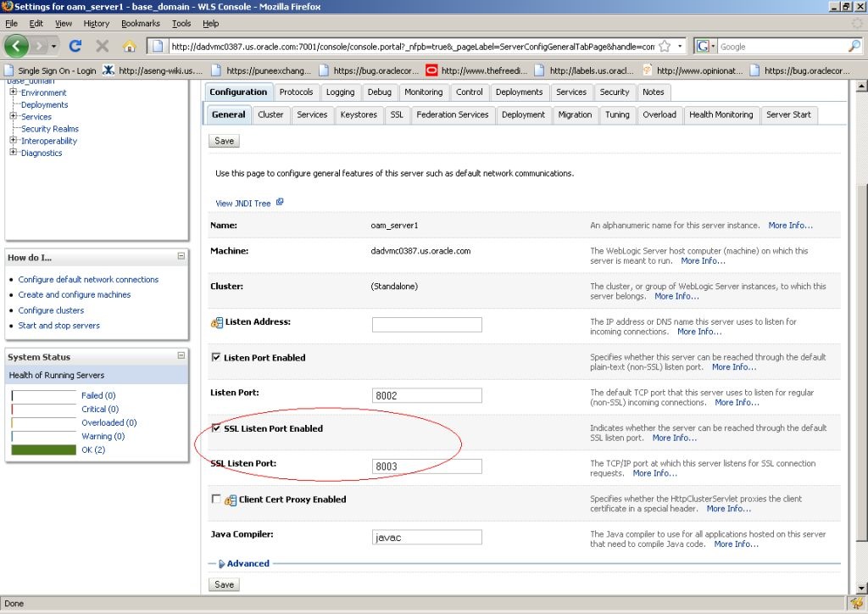The width and height of the screenshot is (868, 614).
Task: Open the View JNDI Tree link
Action: tap(243, 204)
